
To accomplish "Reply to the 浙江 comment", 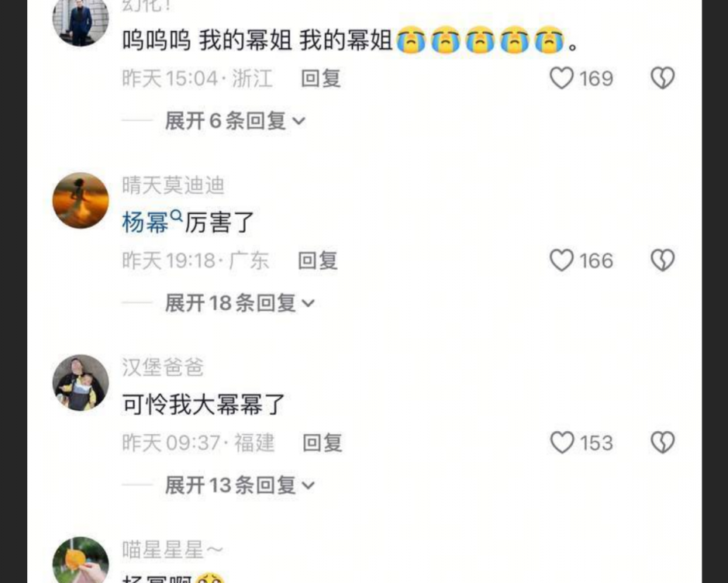I will tap(321, 78).
